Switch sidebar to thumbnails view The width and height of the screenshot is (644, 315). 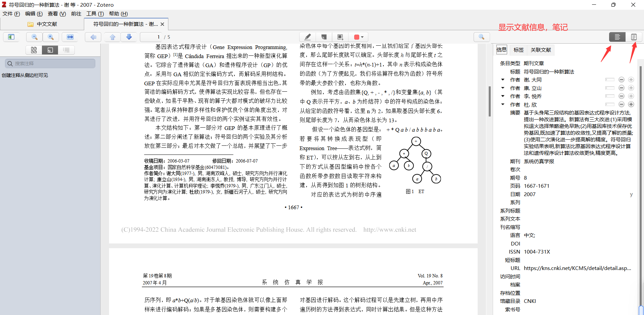tap(34, 50)
